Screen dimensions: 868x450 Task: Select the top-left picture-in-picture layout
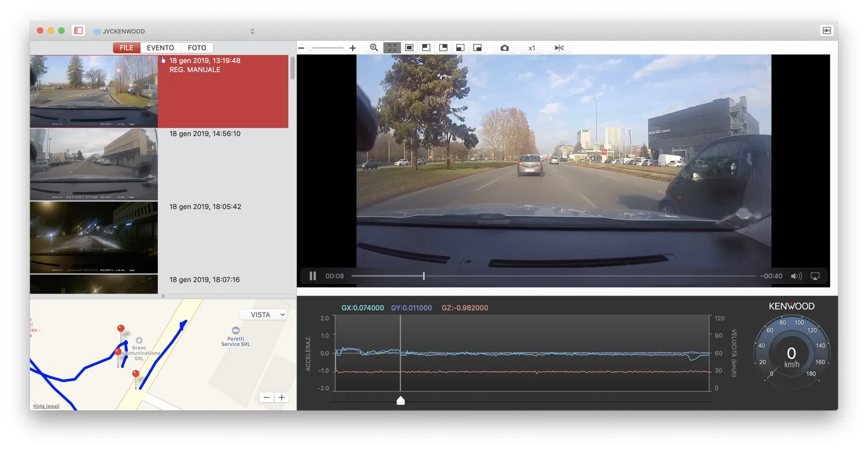(426, 48)
